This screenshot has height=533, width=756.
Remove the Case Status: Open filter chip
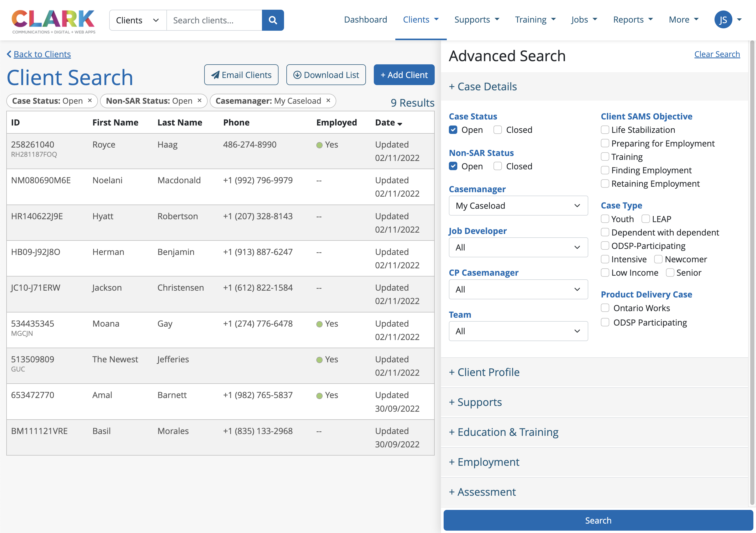pyautogui.click(x=90, y=101)
